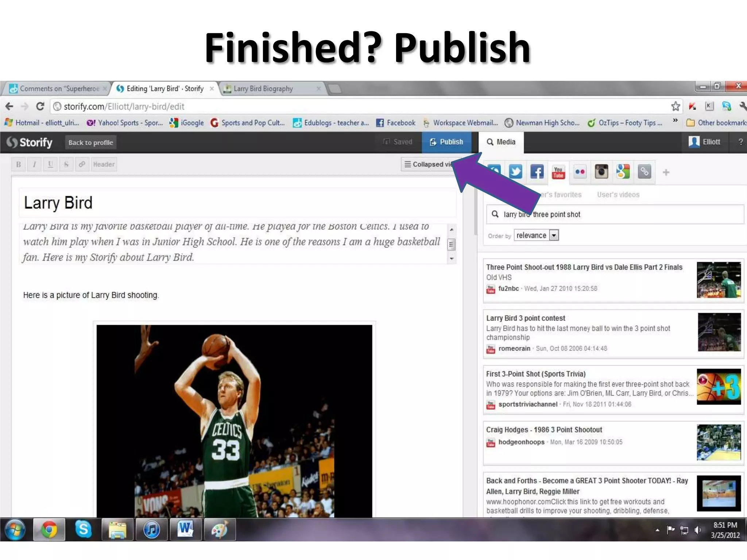This screenshot has height=560, width=747.
Task: Select the Instagram media source icon
Action: pos(601,172)
